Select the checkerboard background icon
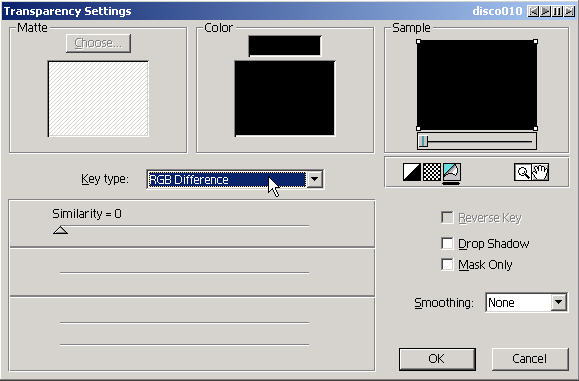This screenshot has height=381, width=579. click(x=432, y=172)
